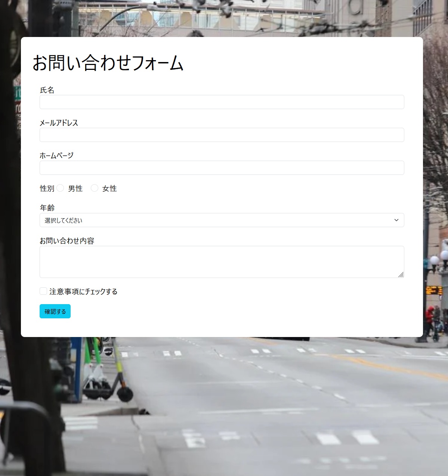
Task: Click inside the 氏名 input field
Action: point(222,102)
